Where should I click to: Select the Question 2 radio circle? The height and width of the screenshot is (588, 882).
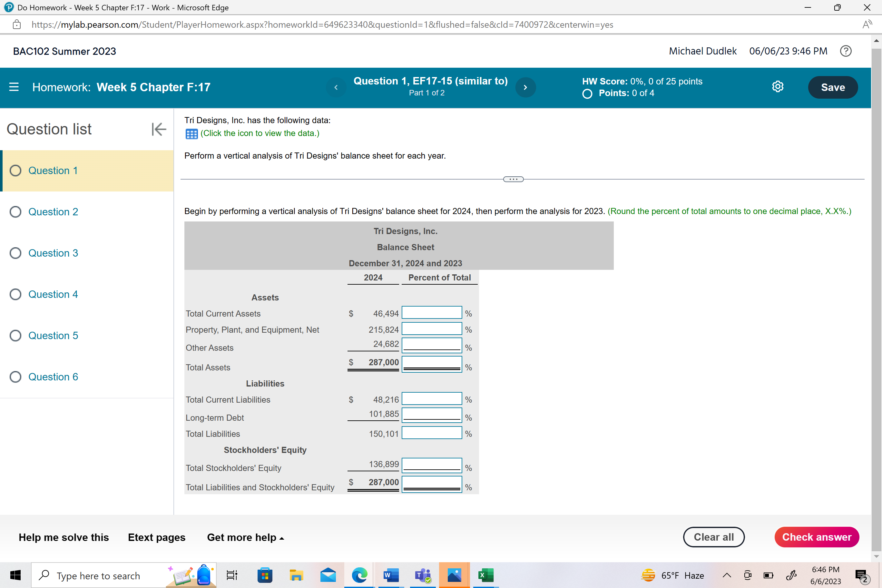15,212
